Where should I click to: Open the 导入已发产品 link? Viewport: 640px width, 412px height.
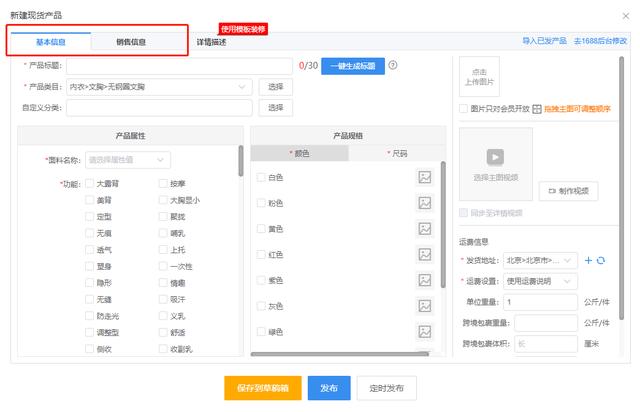544,41
